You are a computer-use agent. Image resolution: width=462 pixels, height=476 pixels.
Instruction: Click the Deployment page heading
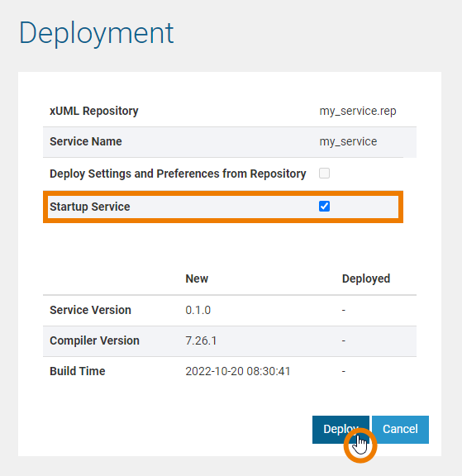(96, 34)
